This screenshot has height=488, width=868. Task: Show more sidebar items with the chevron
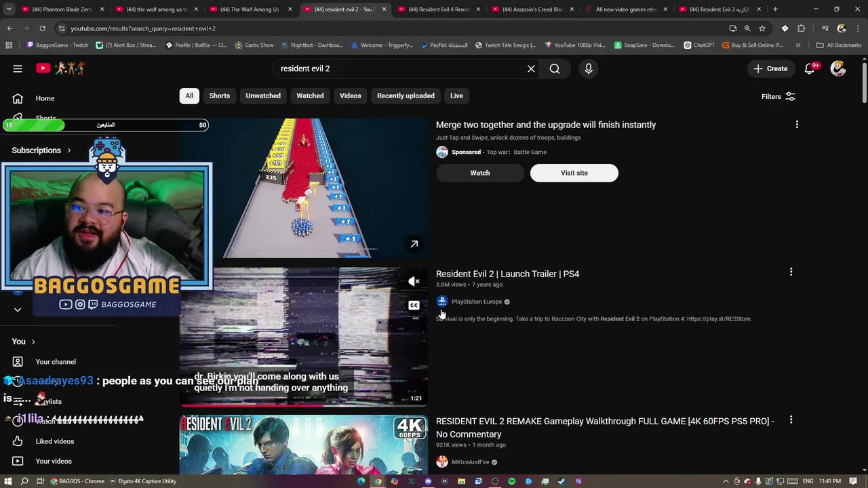pyautogui.click(x=18, y=310)
